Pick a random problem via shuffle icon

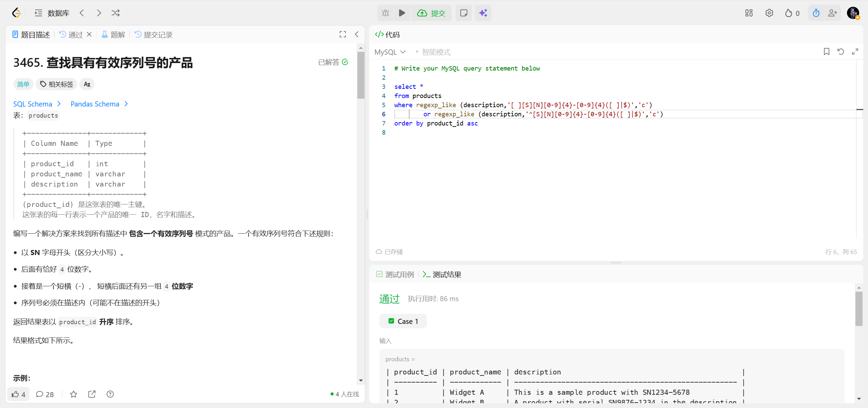(116, 13)
